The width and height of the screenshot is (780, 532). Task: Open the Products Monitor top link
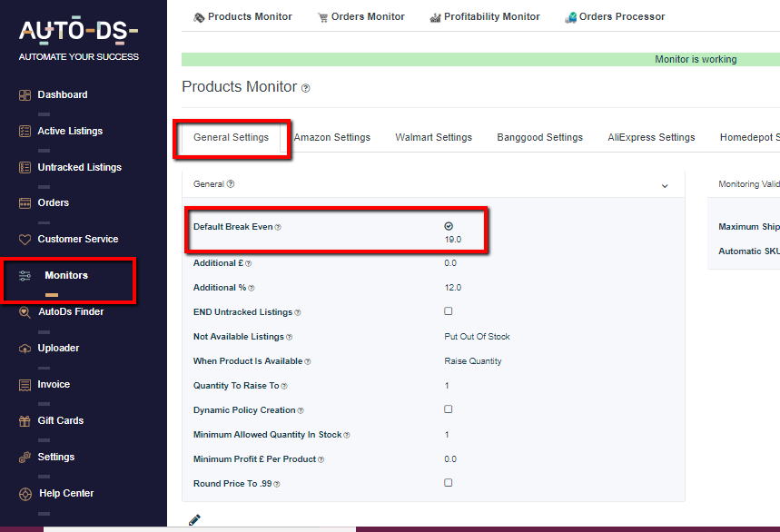pyautogui.click(x=242, y=17)
